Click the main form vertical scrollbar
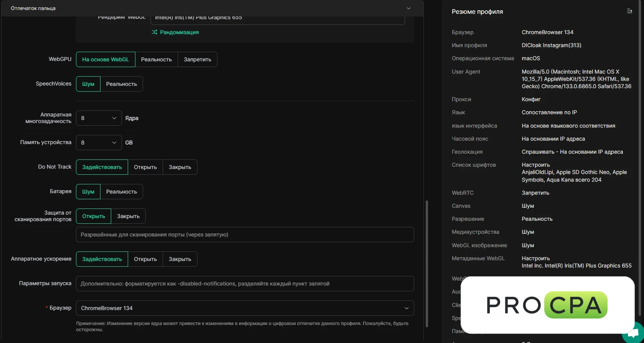Viewport: 644px width, 343px height. tap(427, 264)
